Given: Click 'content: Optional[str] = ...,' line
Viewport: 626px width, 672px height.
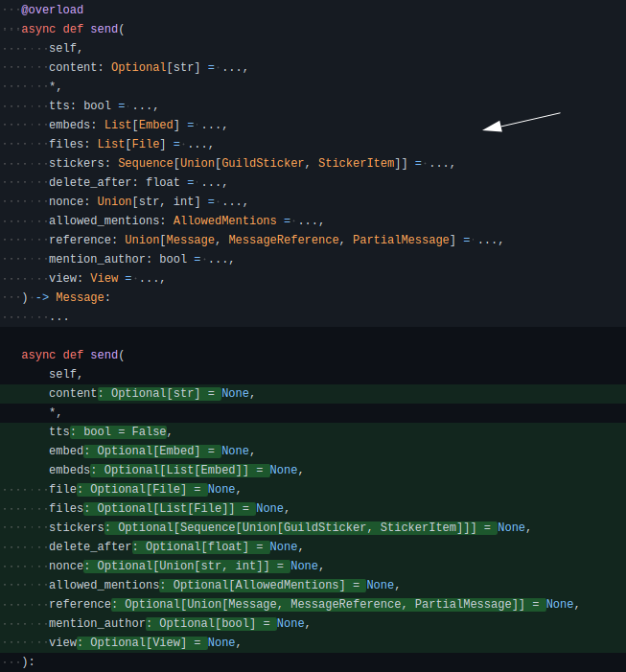Looking at the screenshot, I should tap(149, 67).
